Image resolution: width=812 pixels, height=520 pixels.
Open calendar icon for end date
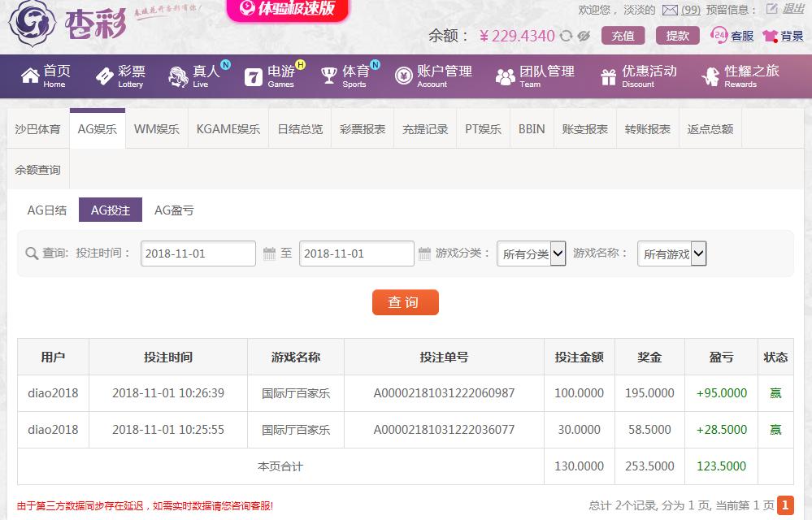point(424,254)
